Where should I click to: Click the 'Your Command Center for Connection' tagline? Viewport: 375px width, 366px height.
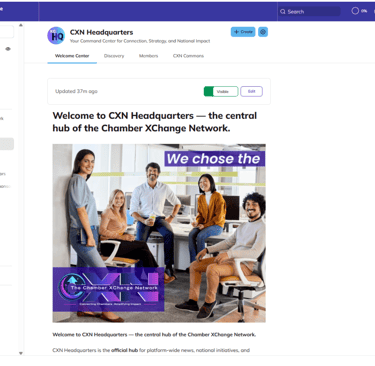coord(140,41)
